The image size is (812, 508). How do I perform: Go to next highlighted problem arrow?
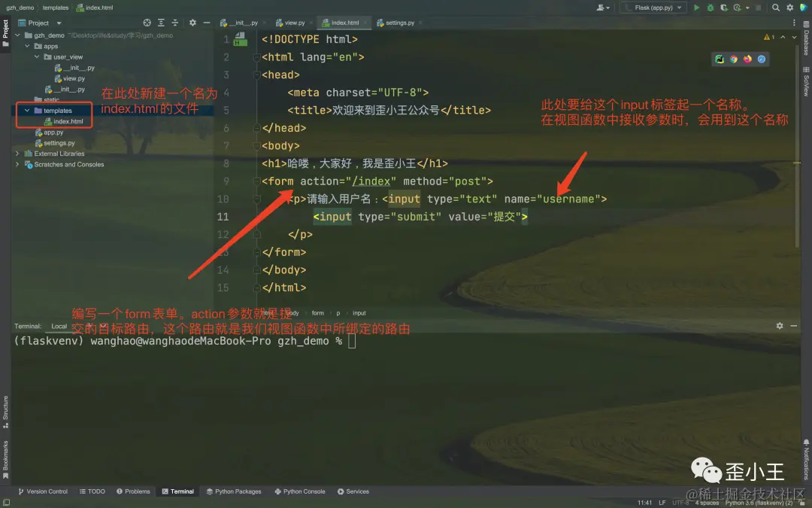tap(794, 38)
